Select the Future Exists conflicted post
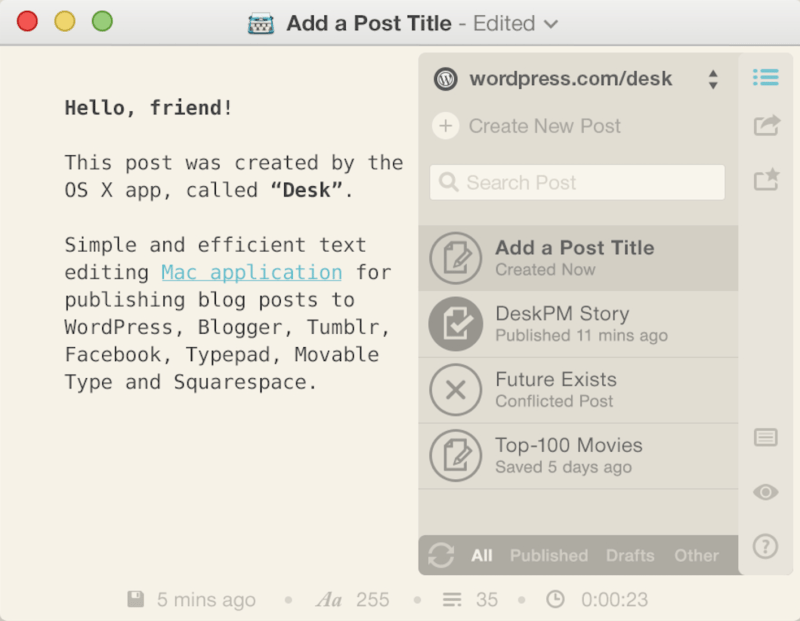 click(578, 390)
